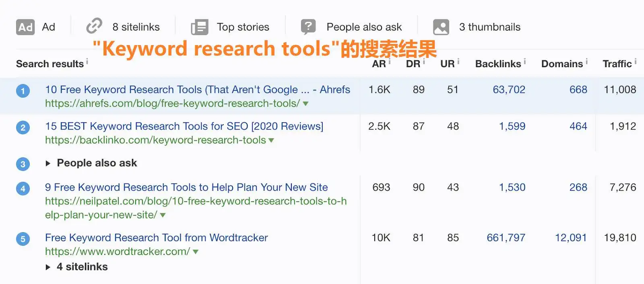Click the DR column header

point(413,64)
